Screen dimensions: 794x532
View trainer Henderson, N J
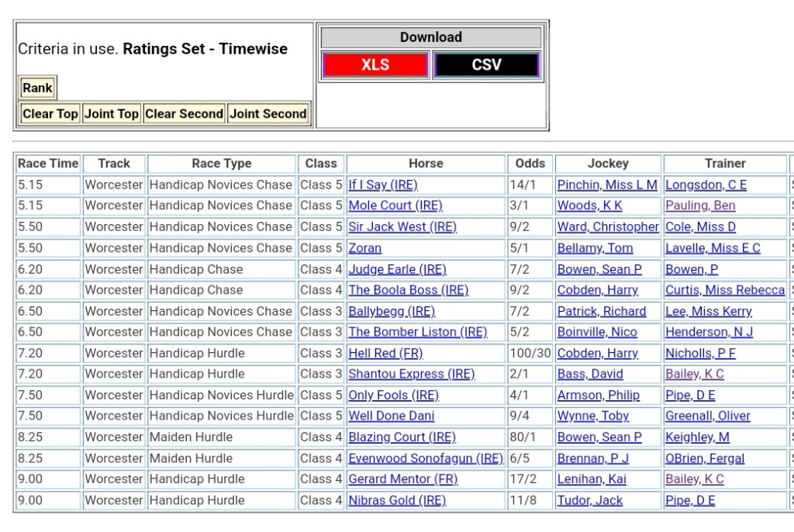pos(709,332)
